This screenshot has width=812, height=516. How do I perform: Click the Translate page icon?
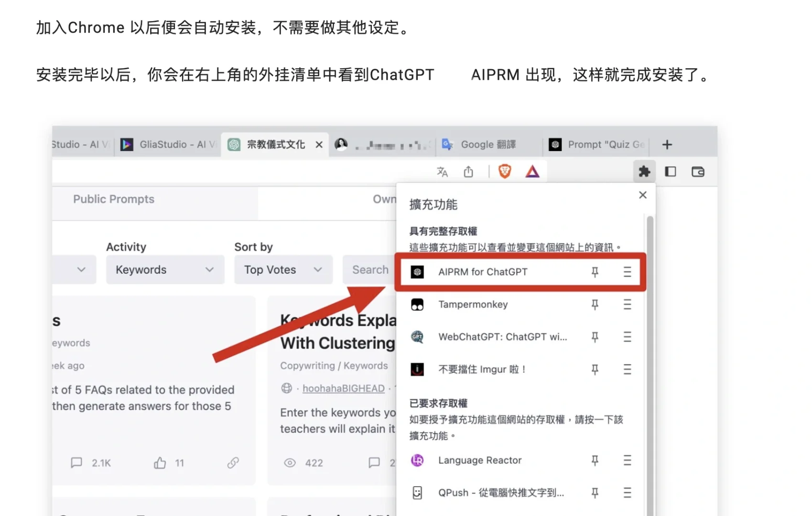pos(443,172)
